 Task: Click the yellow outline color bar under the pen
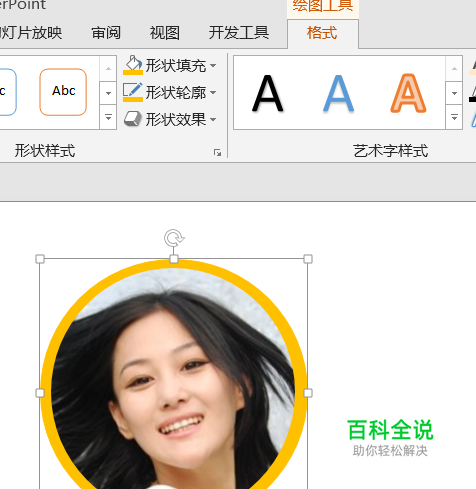pyautogui.click(x=133, y=99)
